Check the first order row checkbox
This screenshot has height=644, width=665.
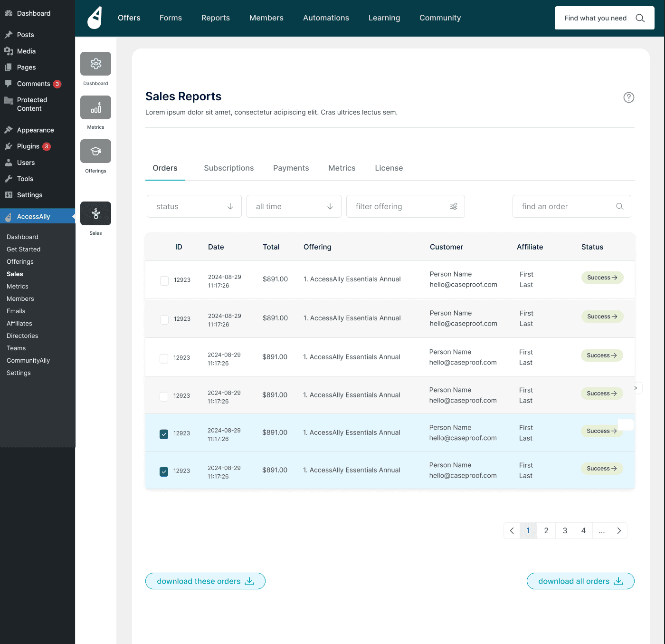click(164, 280)
